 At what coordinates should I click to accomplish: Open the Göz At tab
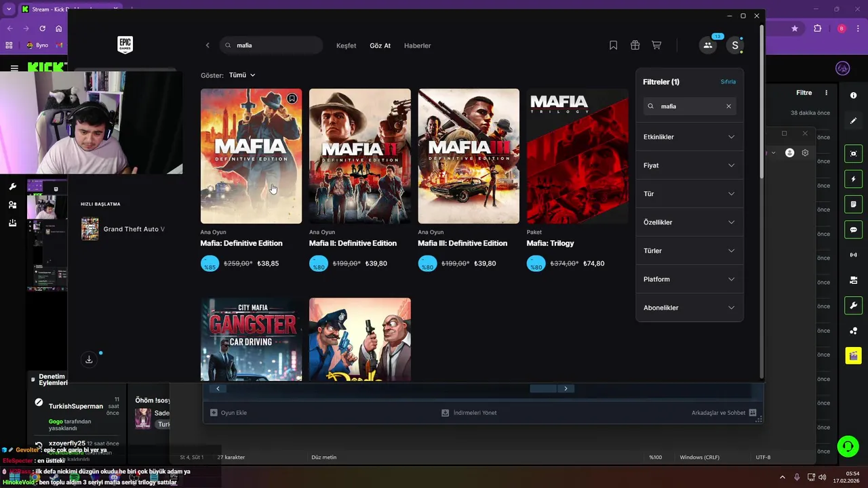(x=380, y=45)
